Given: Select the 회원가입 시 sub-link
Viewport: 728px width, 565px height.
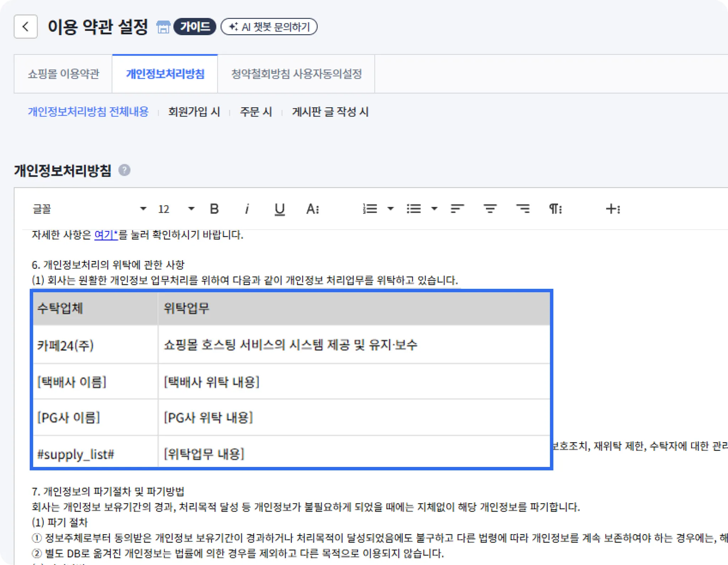Looking at the screenshot, I should [194, 112].
